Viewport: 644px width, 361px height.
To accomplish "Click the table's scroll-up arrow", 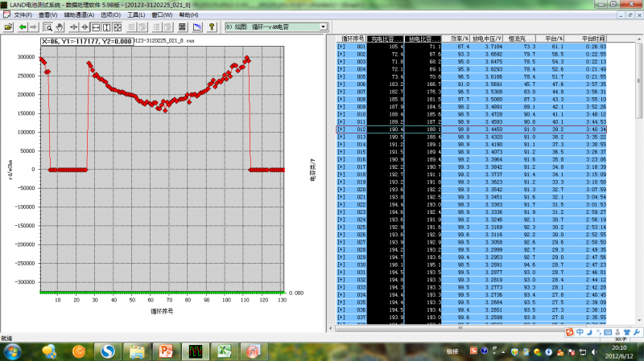I will coord(638,39).
